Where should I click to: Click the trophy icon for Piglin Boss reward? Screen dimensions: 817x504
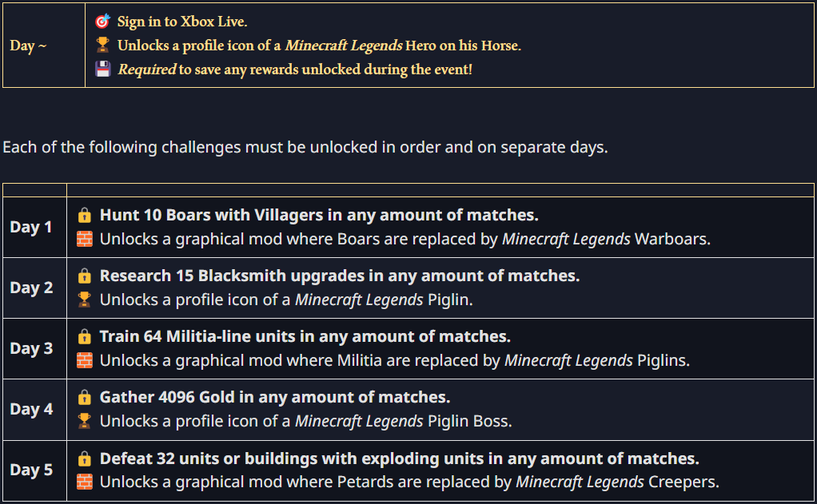click(85, 421)
